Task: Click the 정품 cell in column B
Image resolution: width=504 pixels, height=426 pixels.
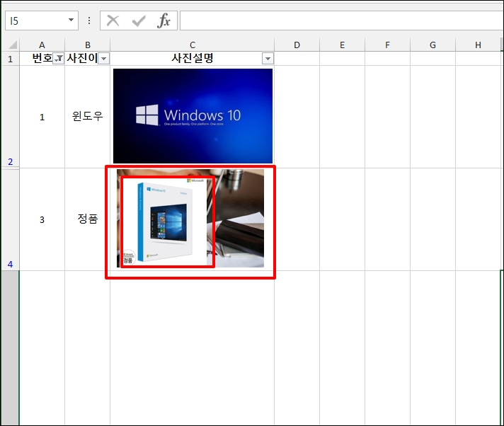Action: point(88,219)
